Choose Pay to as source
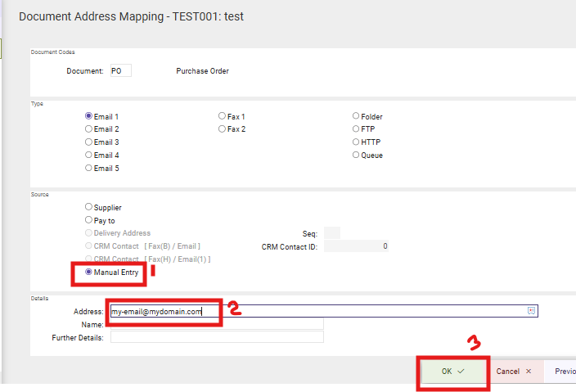 pos(89,220)
